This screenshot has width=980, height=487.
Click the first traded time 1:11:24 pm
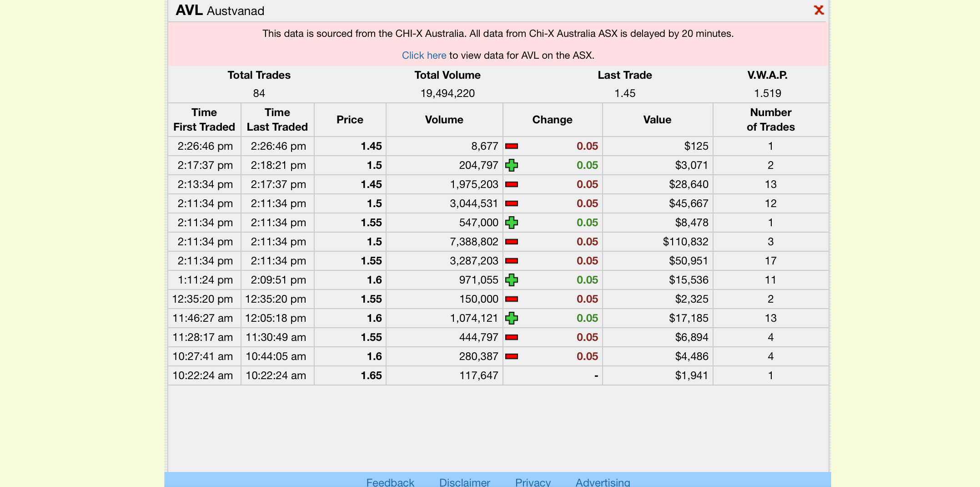click(x=205, y=280)
